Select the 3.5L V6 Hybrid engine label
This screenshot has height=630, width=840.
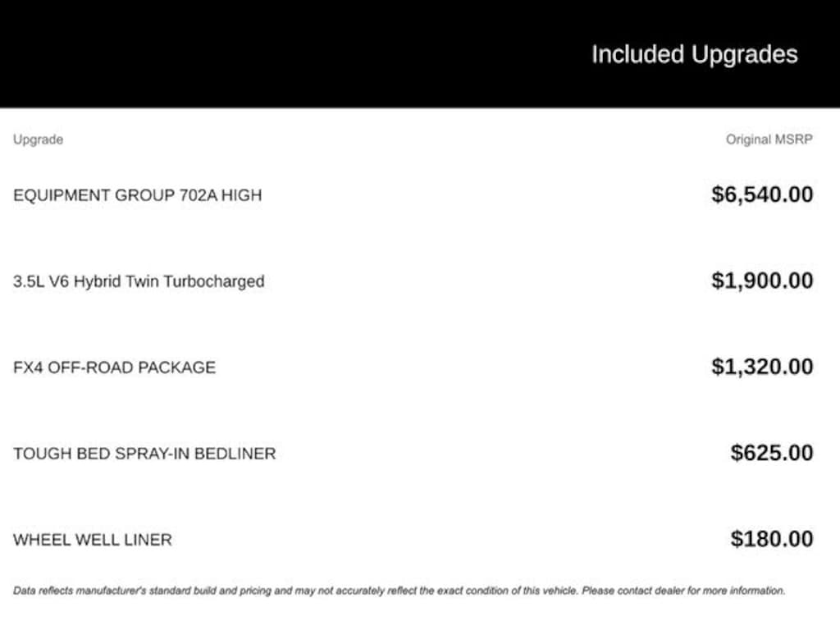[x=139, y=281]
